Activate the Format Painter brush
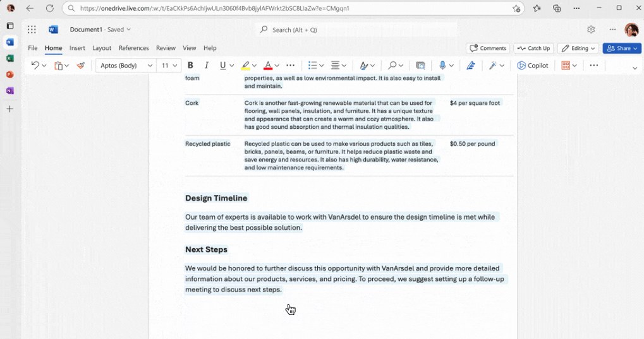The height and width of the screenshot is (339, 644). [x=80, y=65]
